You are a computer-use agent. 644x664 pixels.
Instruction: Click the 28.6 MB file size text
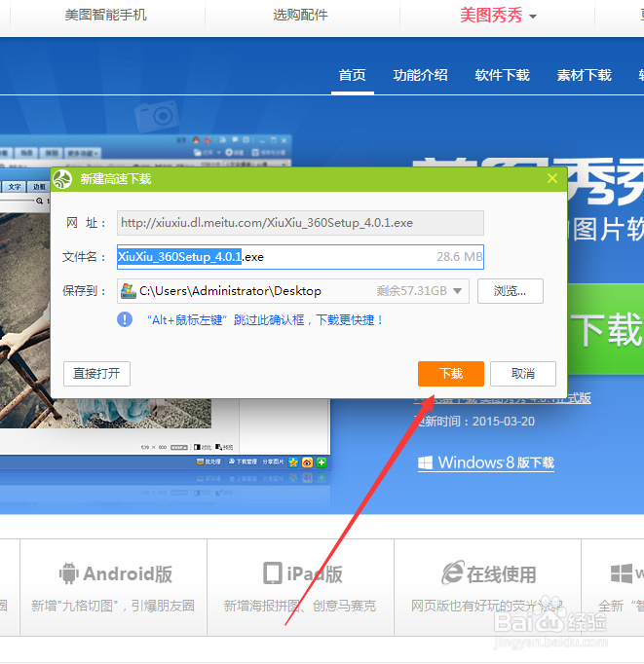click(x=459, y=257)
